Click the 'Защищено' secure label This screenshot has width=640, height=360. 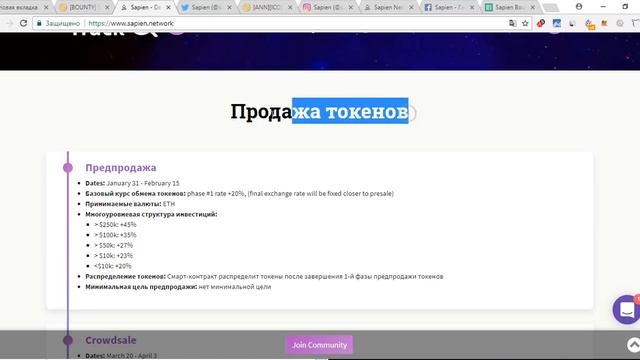[x=62, y=23]
